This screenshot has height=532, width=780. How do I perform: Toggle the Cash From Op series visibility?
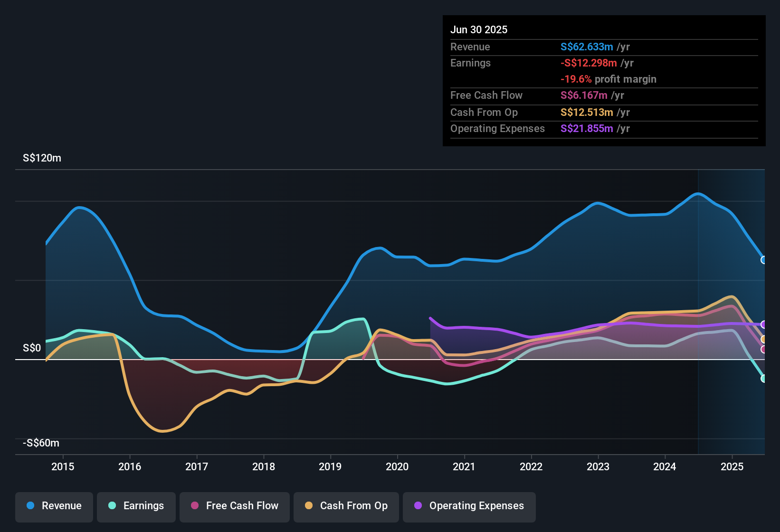coord(346,506)
